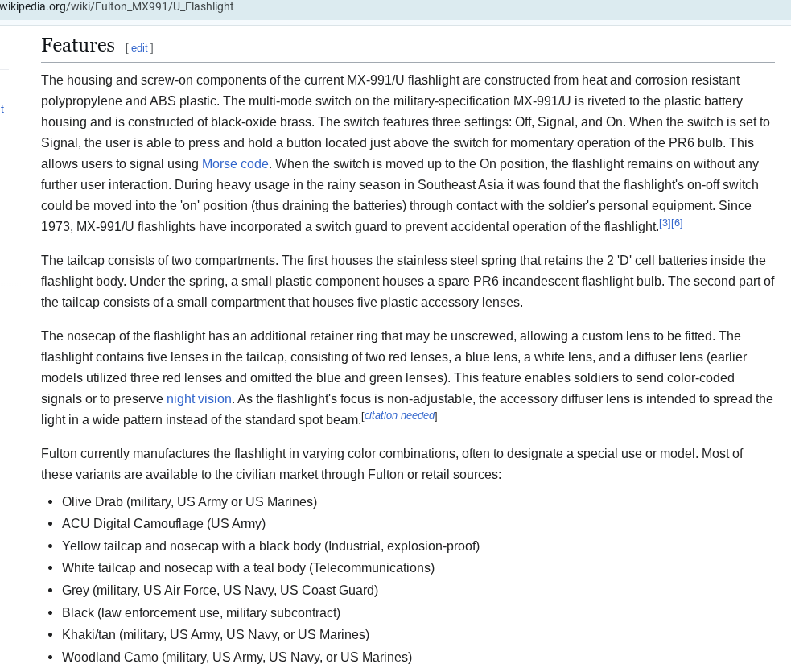This screenshot has height=672, width=791.
Task: Open the Morse code link
Action: coord(235,164)
